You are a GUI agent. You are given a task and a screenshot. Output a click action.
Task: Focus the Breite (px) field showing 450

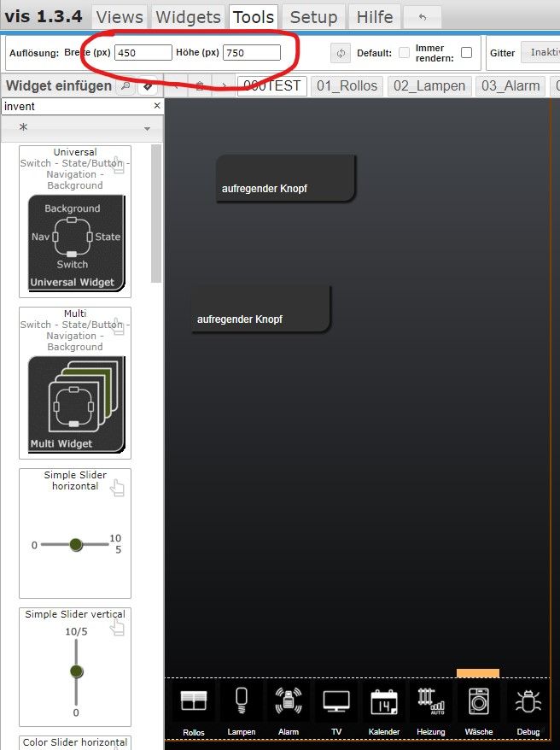click(x=143, y=53)
